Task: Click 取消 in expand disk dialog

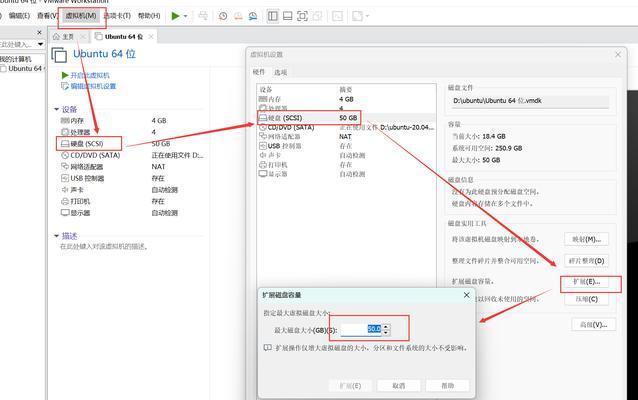Action: [x=399, y=386]
